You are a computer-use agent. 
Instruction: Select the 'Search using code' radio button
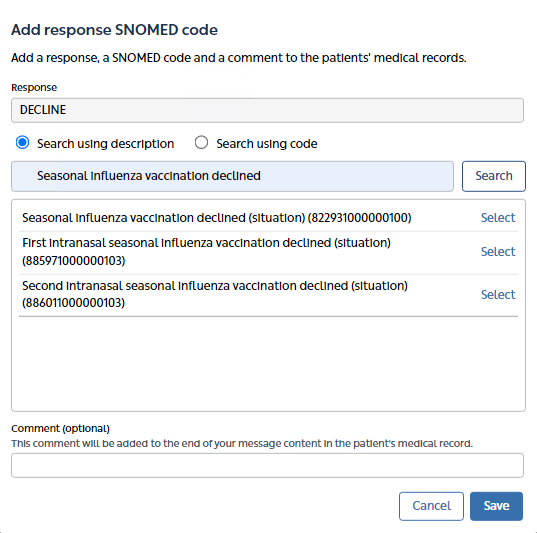pos(201,142)
